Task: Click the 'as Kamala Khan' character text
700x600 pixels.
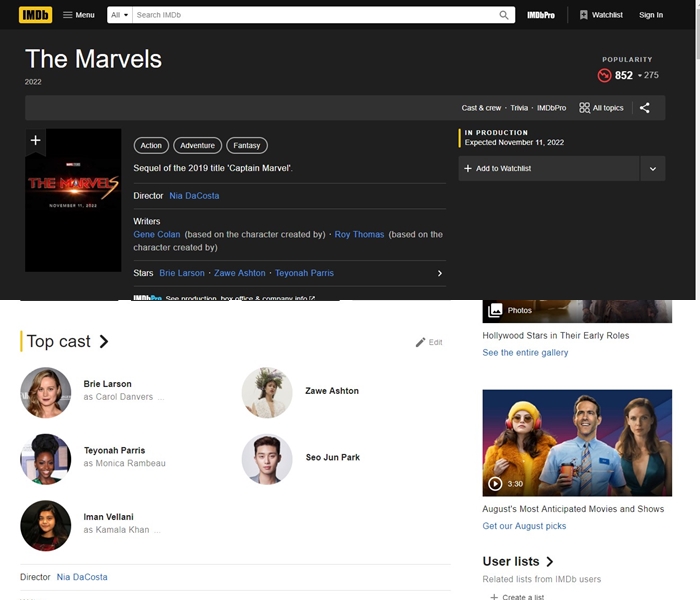Action: [117, 530]
